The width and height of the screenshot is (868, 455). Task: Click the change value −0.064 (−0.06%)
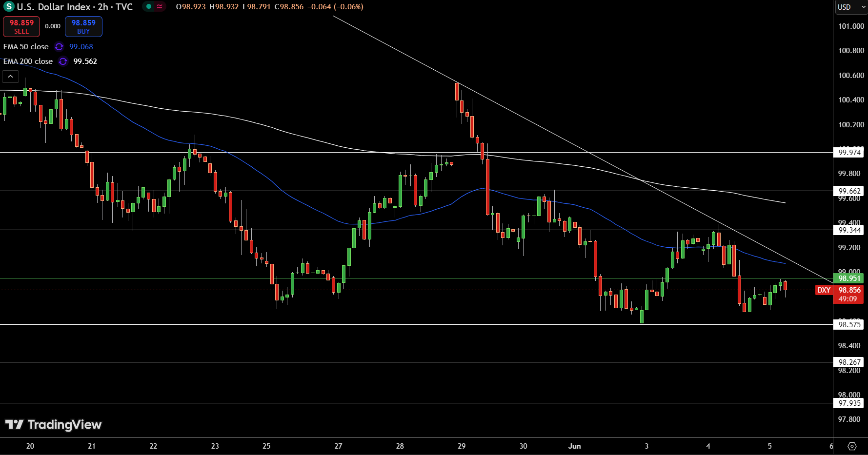tap(335, 7)
